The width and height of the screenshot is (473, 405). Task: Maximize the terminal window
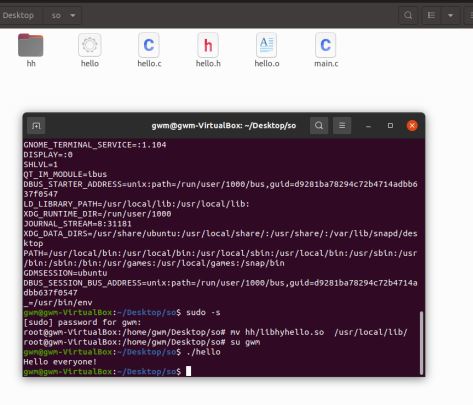coord(390,126)
